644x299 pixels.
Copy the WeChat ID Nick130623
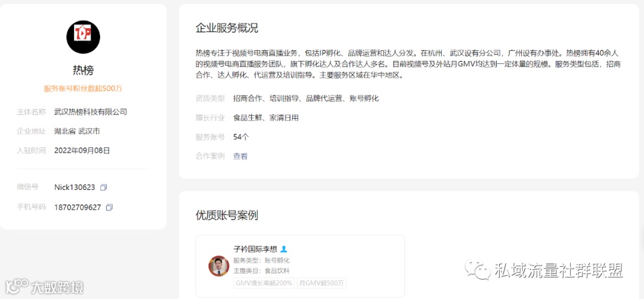point(104,187)
